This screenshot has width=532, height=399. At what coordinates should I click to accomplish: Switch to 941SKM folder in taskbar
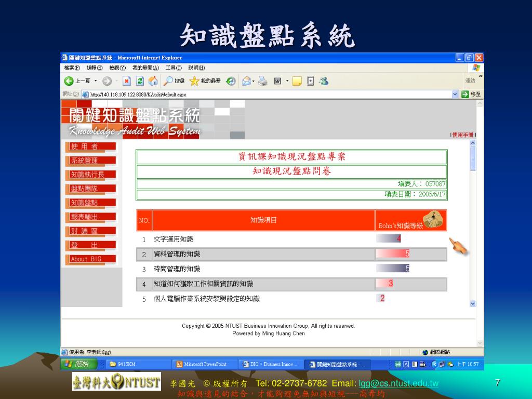tap(138, 364)
